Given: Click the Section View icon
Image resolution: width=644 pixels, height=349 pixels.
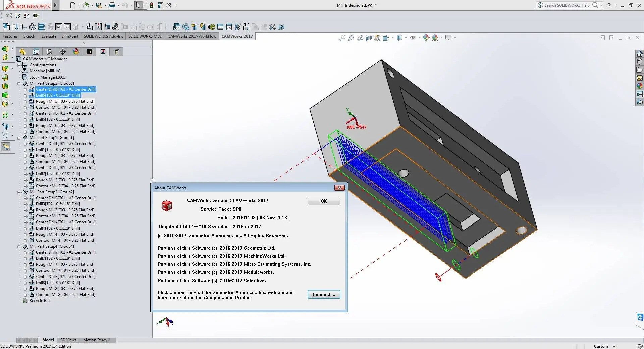Looking at the screenshot, I should pyautogui.click(x=369, y=38).
